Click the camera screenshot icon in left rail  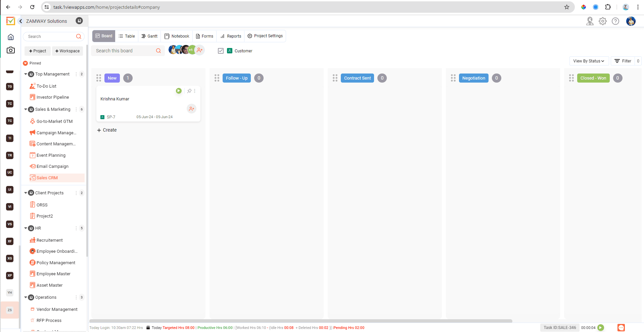tap(11, 50)
